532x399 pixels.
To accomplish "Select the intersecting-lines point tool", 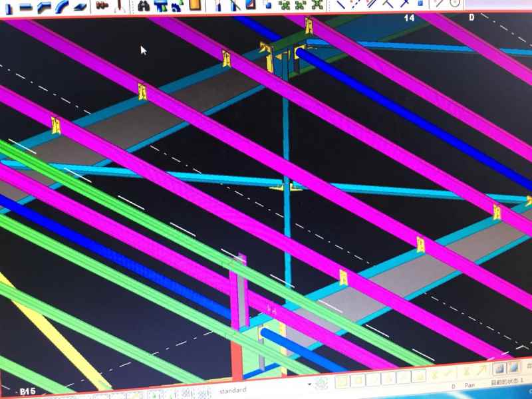I will pyautogui.click(x=404, y=4).
